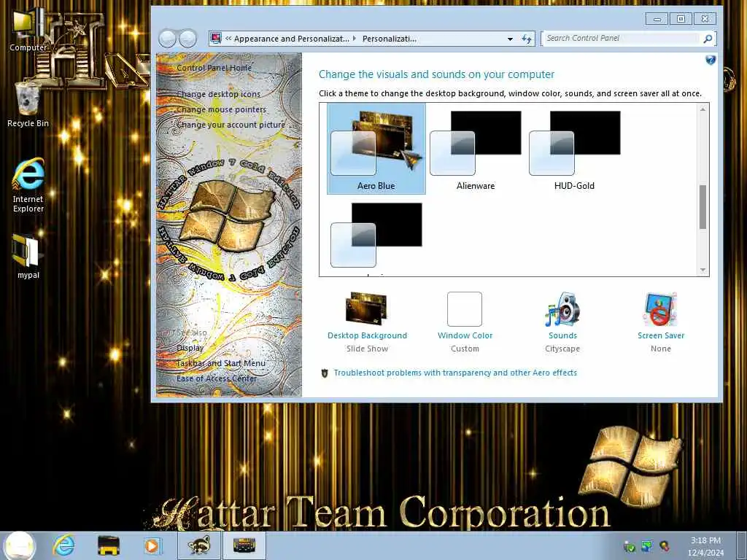The height and width of the screenshot is (560, 747).
Task: Open the Sounds speaker icon
Action: (x=562, y=309)
